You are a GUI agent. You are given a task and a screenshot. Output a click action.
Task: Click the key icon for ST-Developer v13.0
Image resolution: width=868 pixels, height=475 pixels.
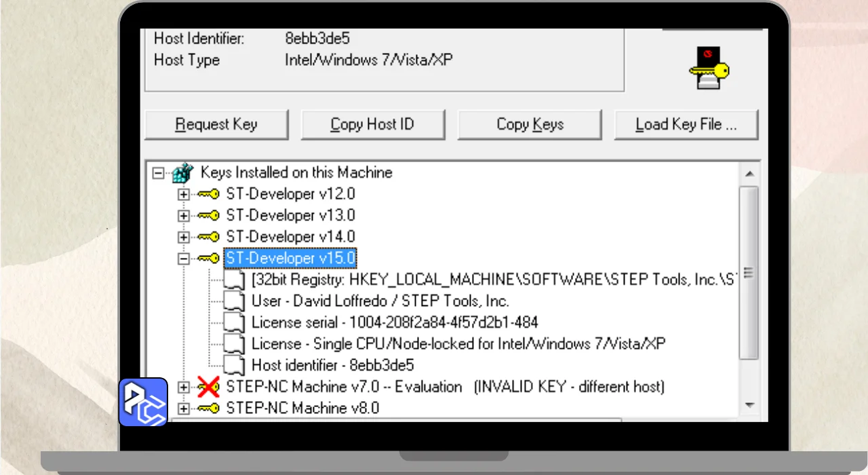pos(208,216)
